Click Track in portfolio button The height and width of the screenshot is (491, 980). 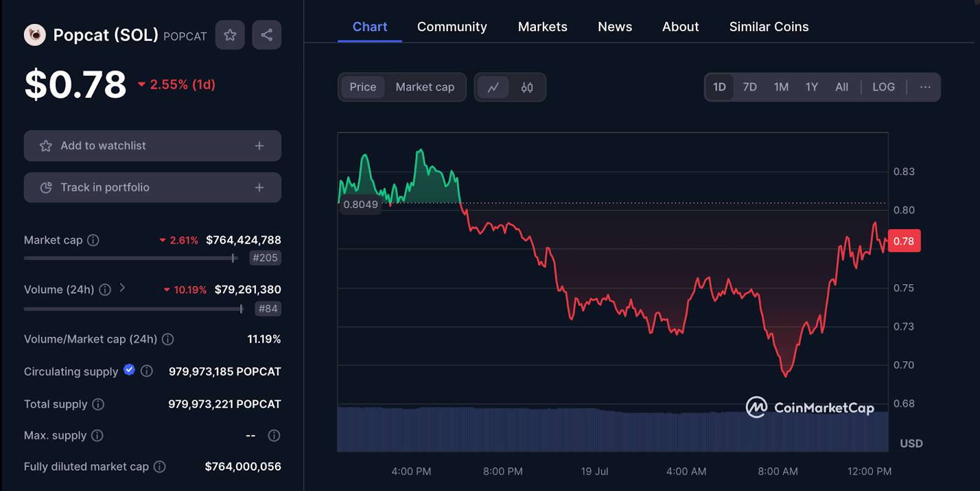[x=153, y=187]
